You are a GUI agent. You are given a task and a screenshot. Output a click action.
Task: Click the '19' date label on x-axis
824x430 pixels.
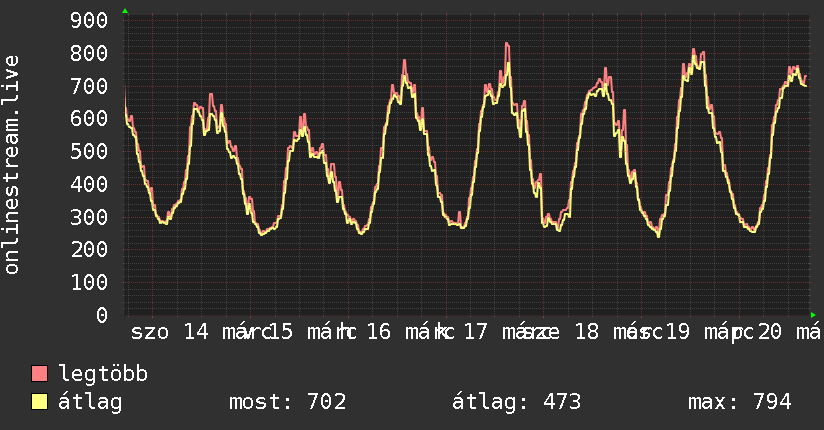tap(677, 332)
